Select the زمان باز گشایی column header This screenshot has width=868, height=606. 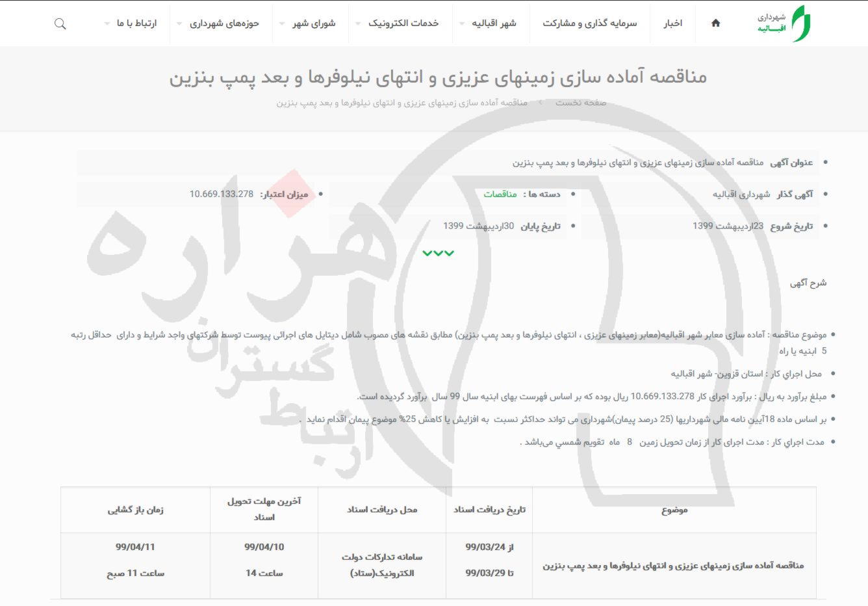click(x=135, y=510)
